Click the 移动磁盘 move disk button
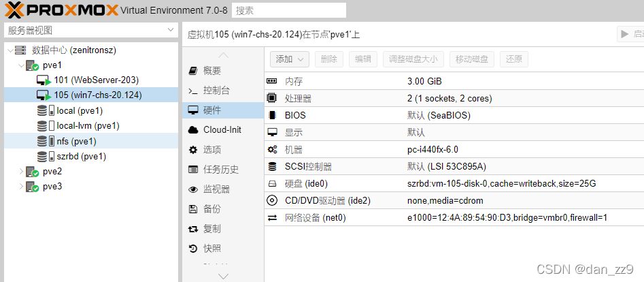 (x=472, y=59)
